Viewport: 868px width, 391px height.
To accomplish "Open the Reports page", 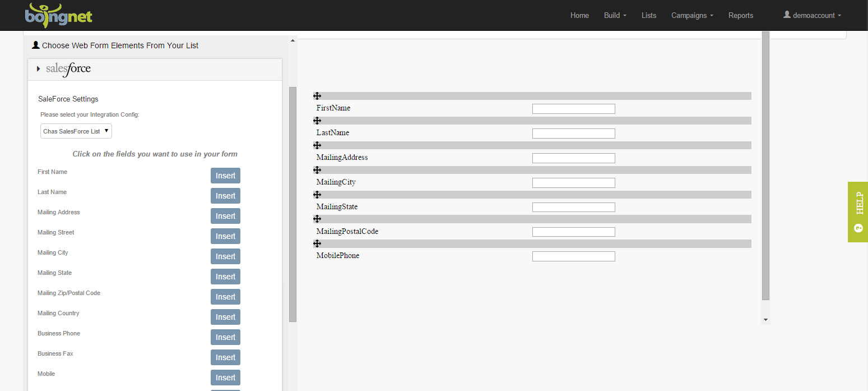I will pos(741,15).
